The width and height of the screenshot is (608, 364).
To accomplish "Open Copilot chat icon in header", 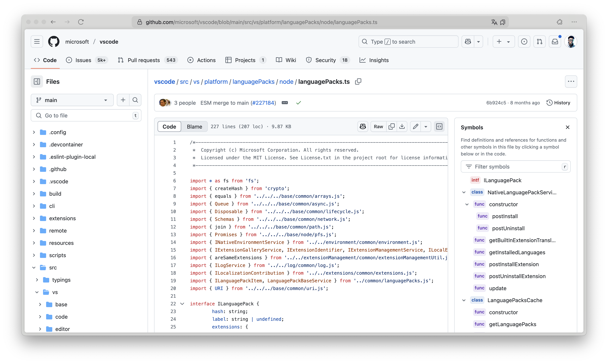I will click(x=468, y=42).
